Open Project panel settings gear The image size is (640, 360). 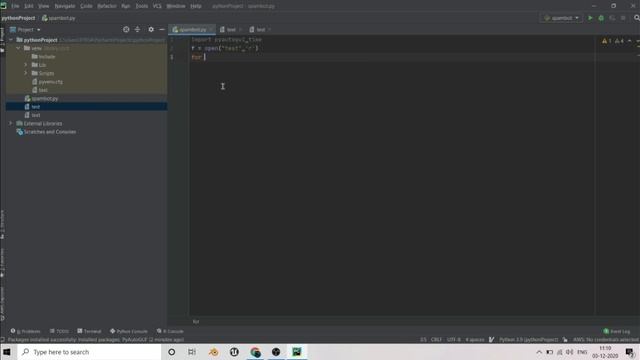pyautogui.click(x=151, y=29)
